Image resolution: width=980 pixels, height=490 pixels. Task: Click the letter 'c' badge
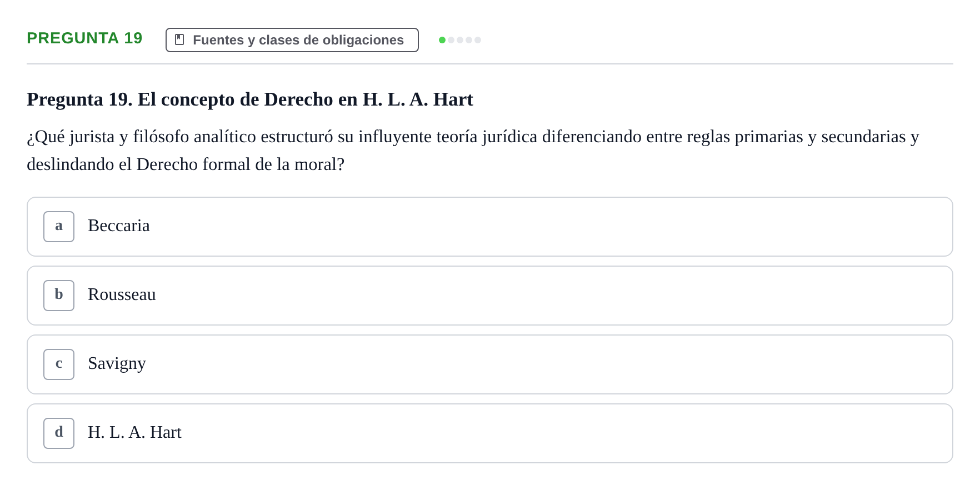[59, 364]
